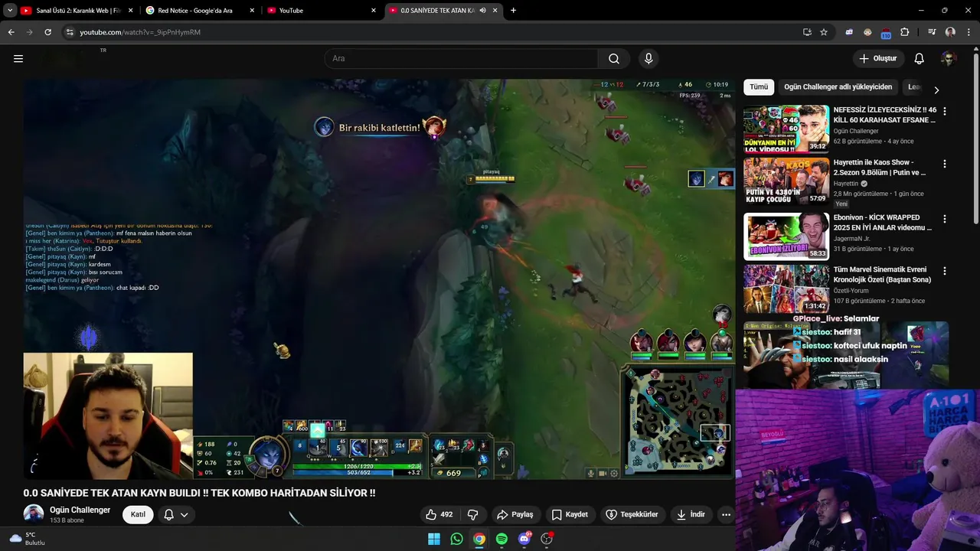Click the 'Katıl' join button
Image resolution: width=980 pixels, height=551 pixels.
138,514
